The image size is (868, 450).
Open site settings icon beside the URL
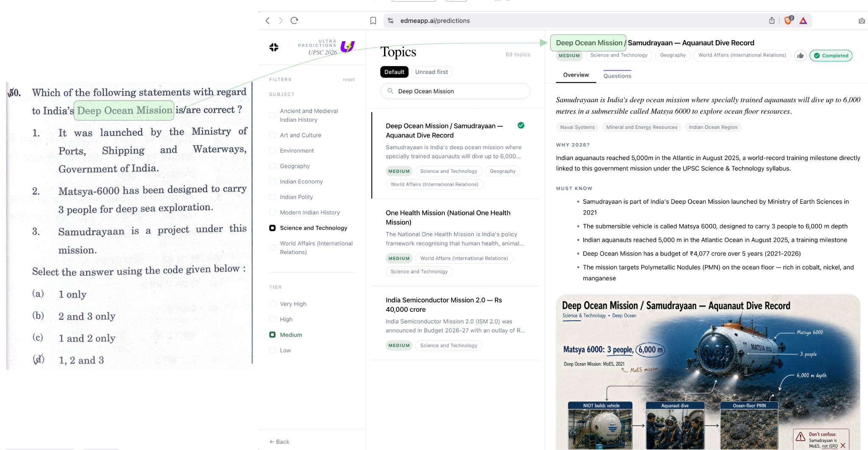[391, 20]
